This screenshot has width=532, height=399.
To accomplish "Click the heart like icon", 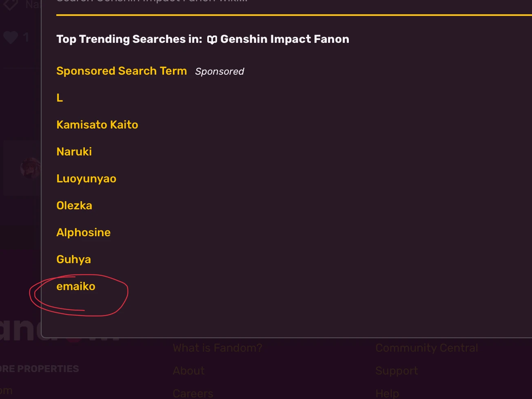I will click(11, 38).
